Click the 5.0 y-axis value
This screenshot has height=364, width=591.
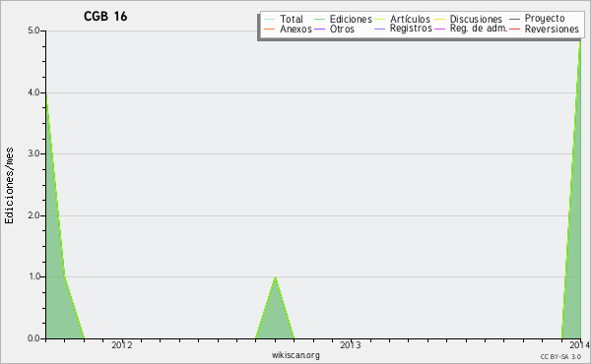coord(33,30)
